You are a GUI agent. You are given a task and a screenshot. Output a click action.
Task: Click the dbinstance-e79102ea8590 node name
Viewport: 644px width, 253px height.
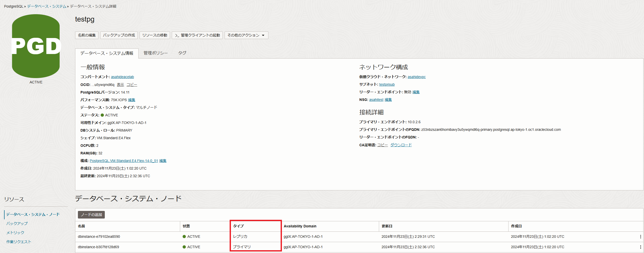click(99, 237)
